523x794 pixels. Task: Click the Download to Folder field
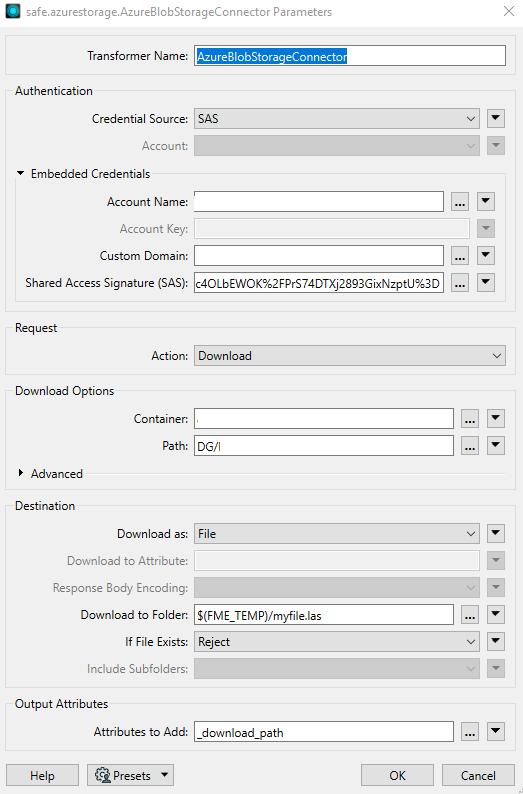(324, 615)
